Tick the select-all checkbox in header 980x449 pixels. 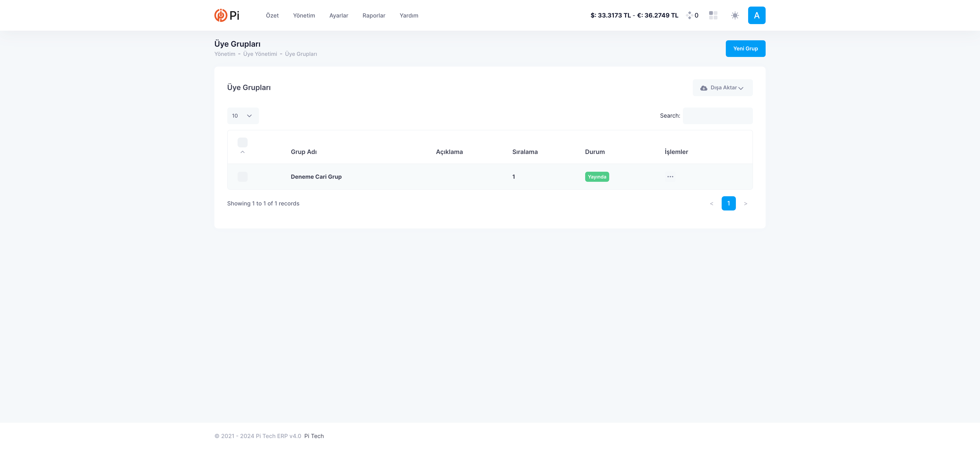pos(242,142)
